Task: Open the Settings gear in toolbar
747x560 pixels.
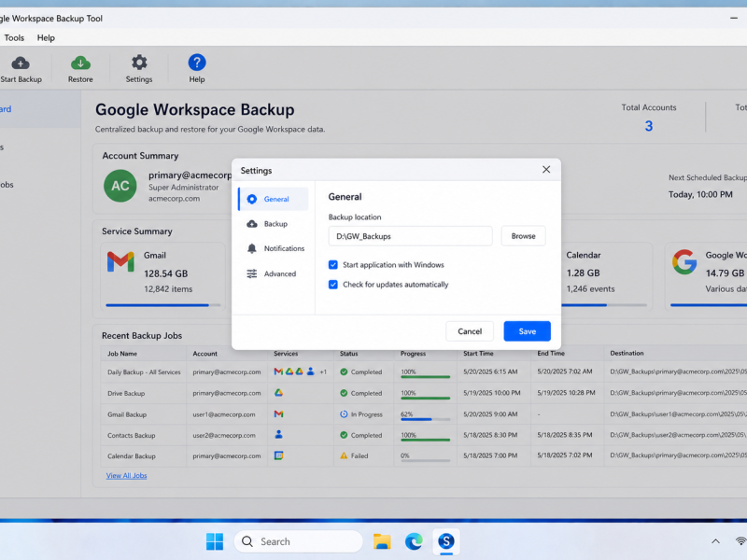Action: point(139,63)
